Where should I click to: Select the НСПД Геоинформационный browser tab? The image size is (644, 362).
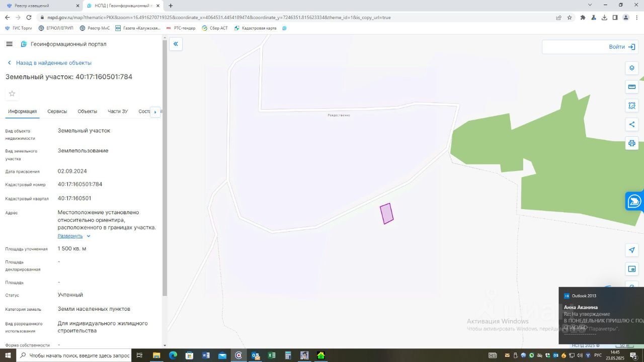123,6
